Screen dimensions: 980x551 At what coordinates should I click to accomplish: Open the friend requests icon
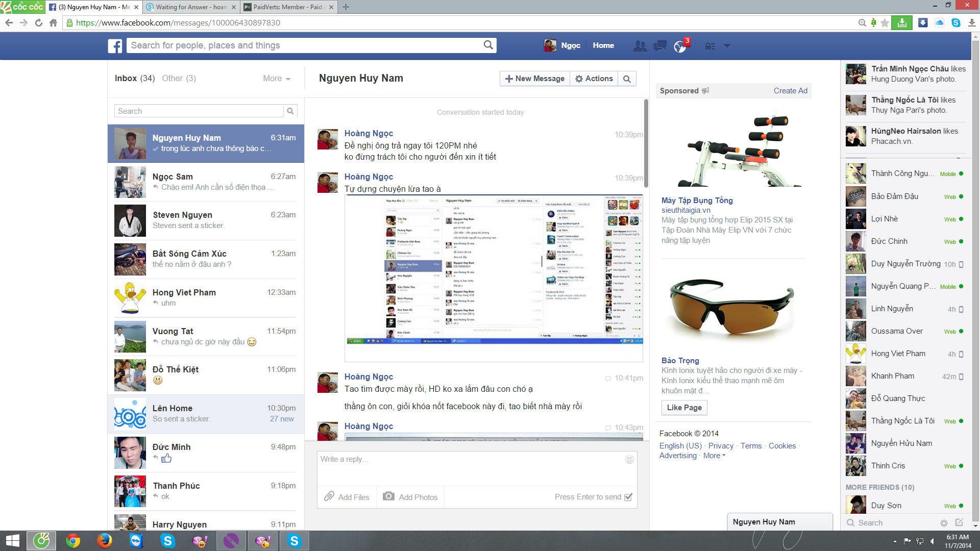point(640,46)
